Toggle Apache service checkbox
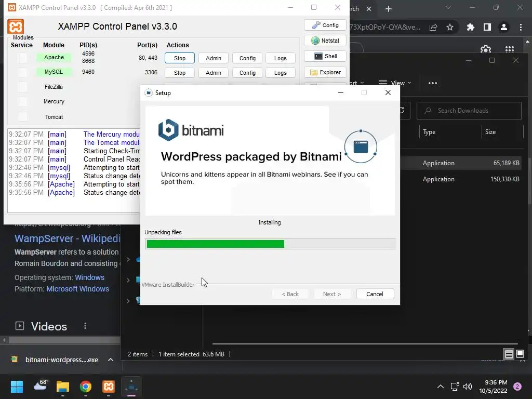Viewport: 532px width, 399px height. [23, 58]
